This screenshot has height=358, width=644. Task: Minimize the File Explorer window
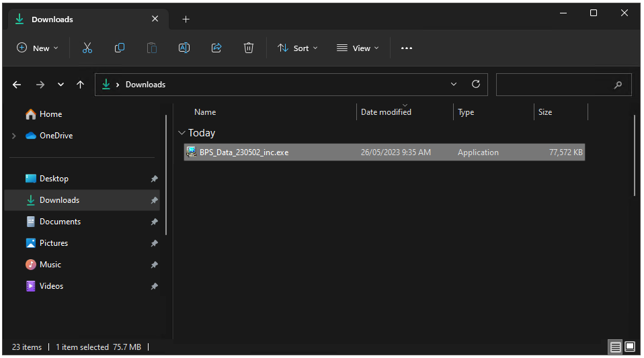563,13
